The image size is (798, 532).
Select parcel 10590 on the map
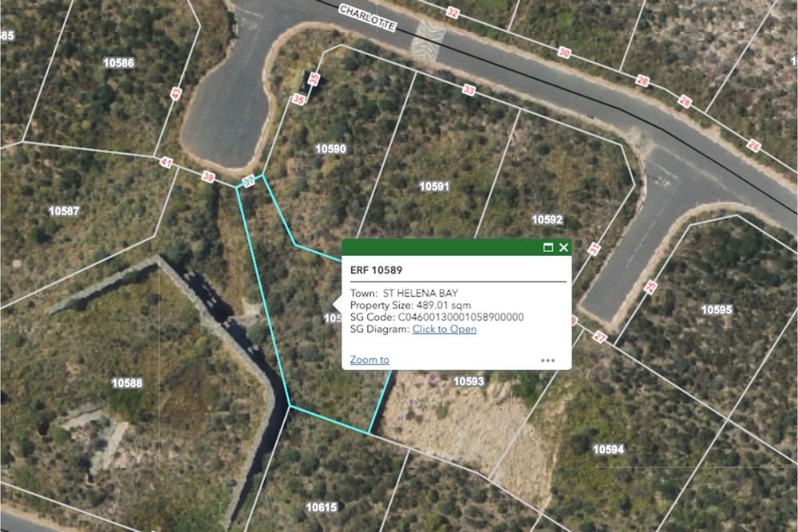pos(330,149)
